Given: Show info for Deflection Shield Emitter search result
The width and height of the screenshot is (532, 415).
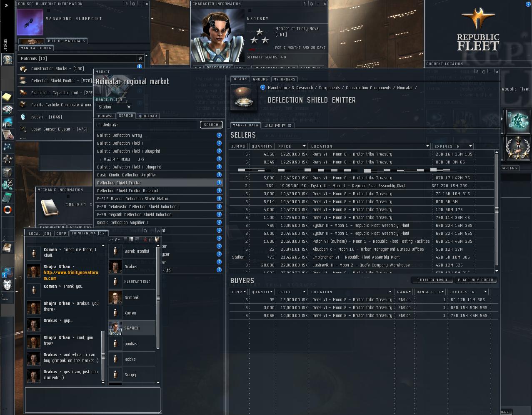Looking at the screenshot, I should (x=219, y=183).
